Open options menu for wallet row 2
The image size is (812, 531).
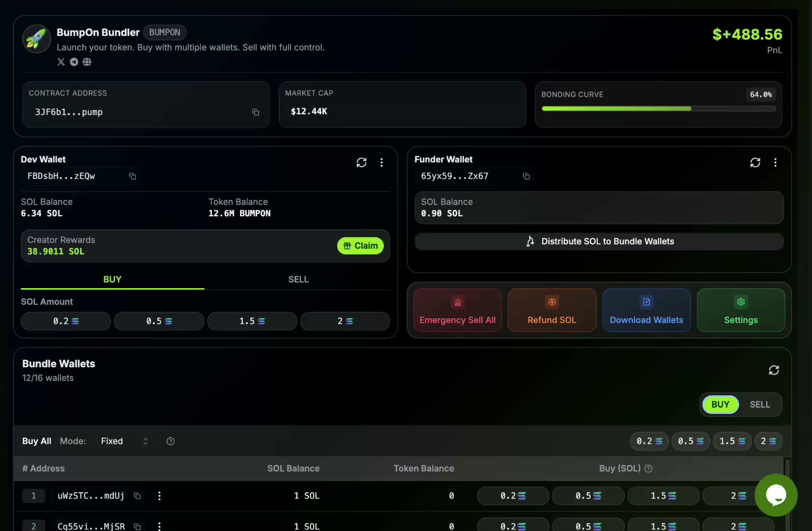pos(159,526)
